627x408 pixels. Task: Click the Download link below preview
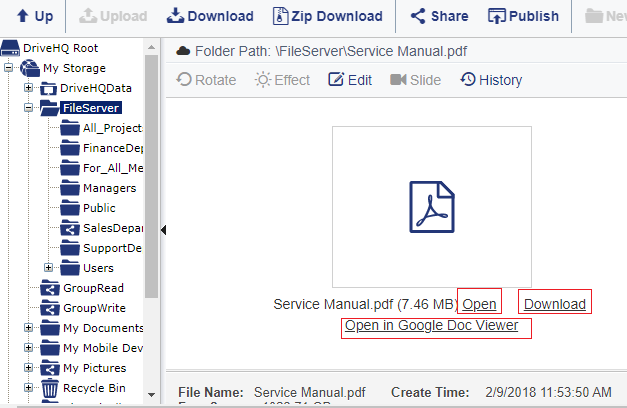(554, 304)
